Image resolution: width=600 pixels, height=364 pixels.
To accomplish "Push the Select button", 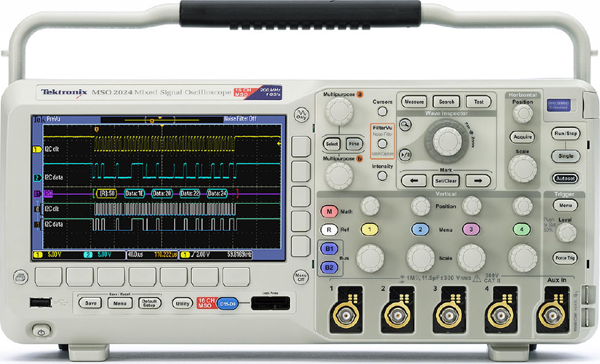I will click(332, 144).
